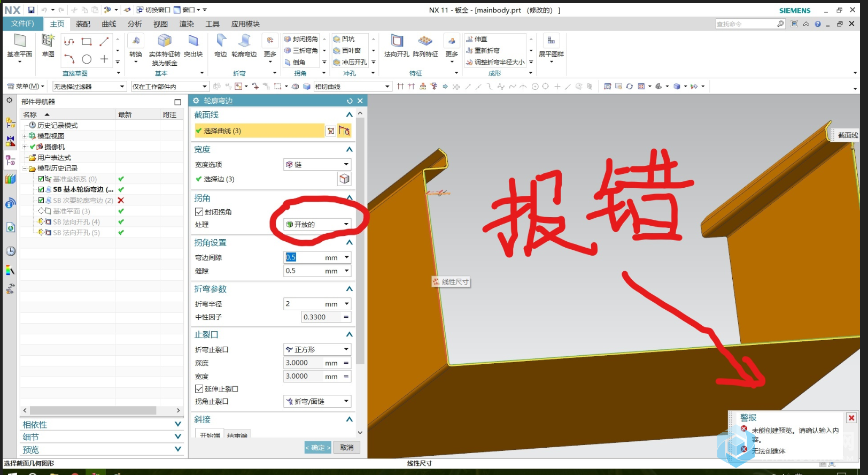This screenshot has width=868, height=475.
Task: Switch to the 视图 ribbon tab
Action: point(160,24)
